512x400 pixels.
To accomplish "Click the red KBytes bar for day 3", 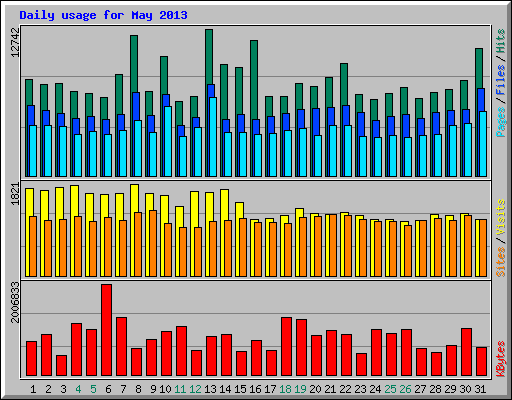I will tap(61, 366).
